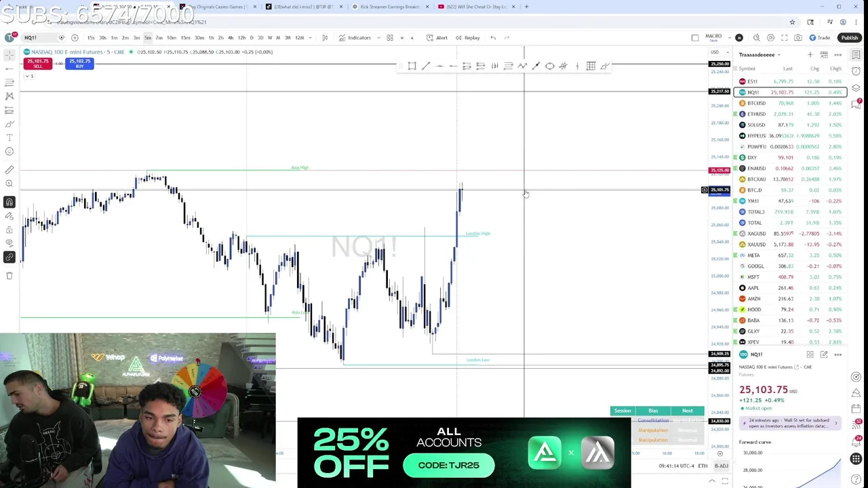Image resolution: width=868 pixels, height=488 pixels.
Task: Open the chart type candles selector
Action: 325,37
